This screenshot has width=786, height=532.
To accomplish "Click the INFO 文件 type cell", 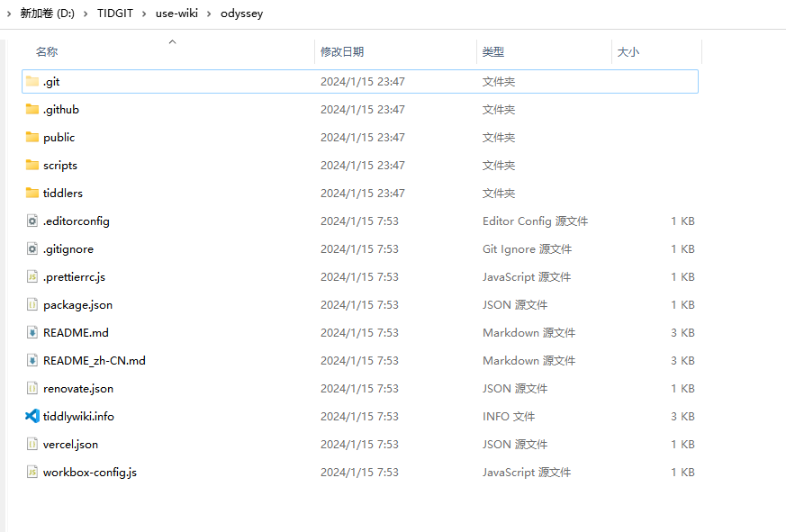I will (509, 416).
